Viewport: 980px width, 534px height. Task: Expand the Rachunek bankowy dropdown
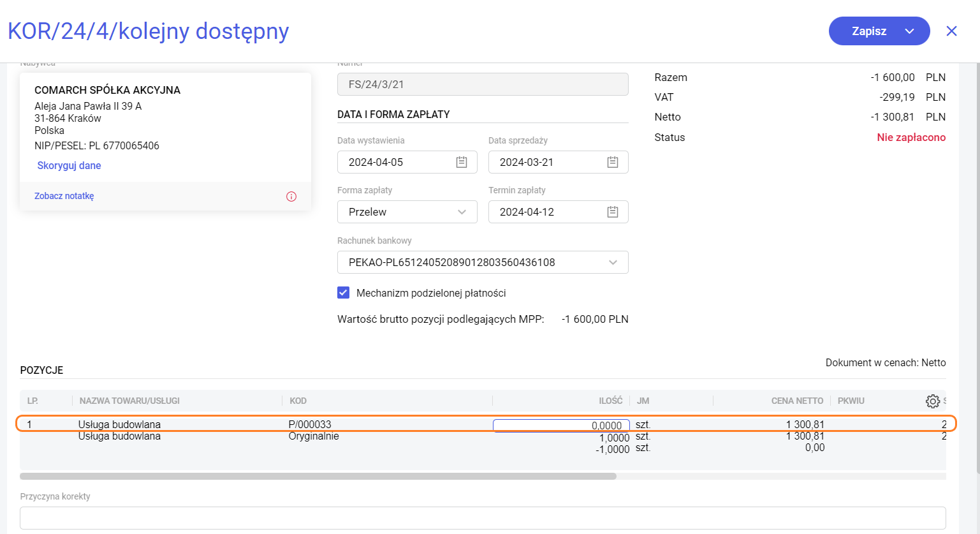pyautogui.click(x=612, y=262)
